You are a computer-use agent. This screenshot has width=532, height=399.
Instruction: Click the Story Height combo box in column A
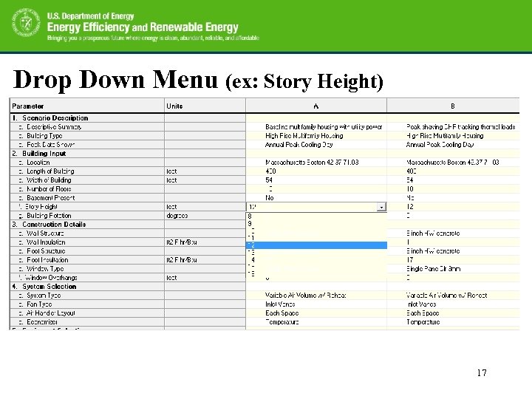(316, 207)
